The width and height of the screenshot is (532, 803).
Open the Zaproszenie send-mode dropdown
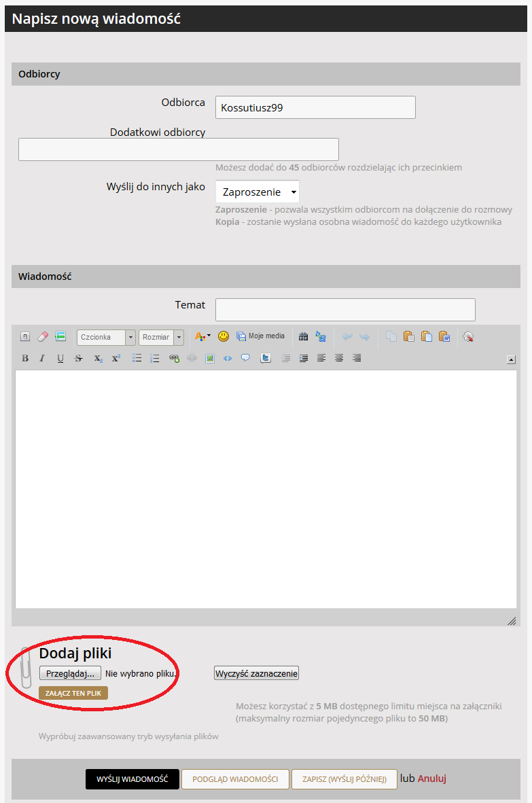coord(257,192)
